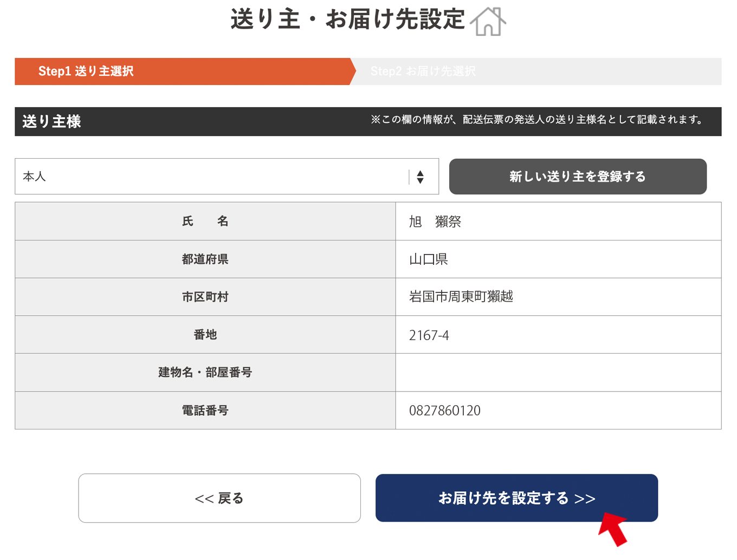
Task: Click the 送り主様 header bar
Action: 51,121
